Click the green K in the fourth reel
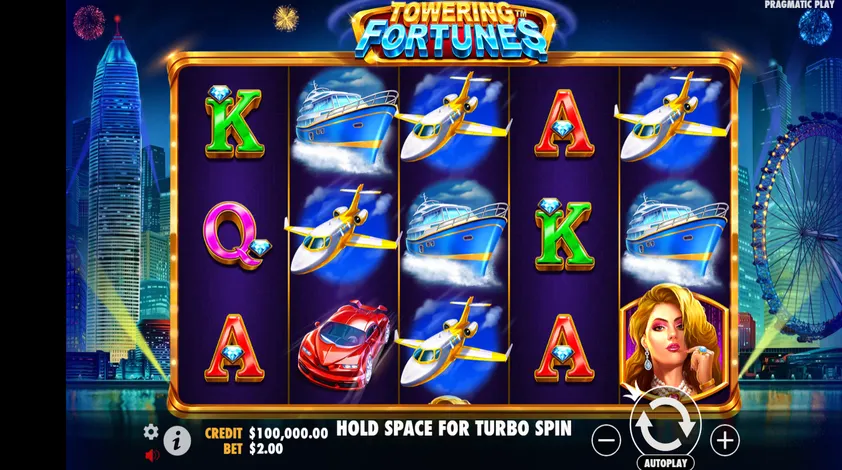 point(564,235)
